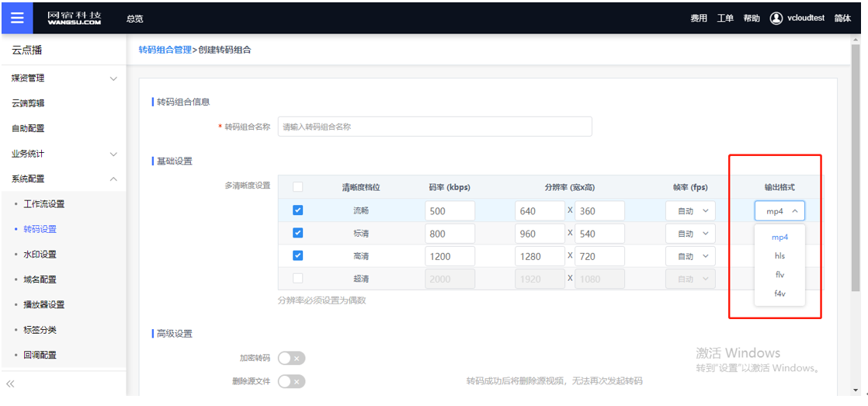Uncheck the 标清 row checkbox

point(298,233)
